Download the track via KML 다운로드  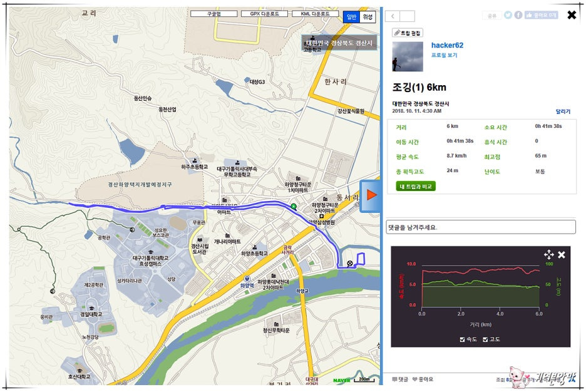pos(315,14)
